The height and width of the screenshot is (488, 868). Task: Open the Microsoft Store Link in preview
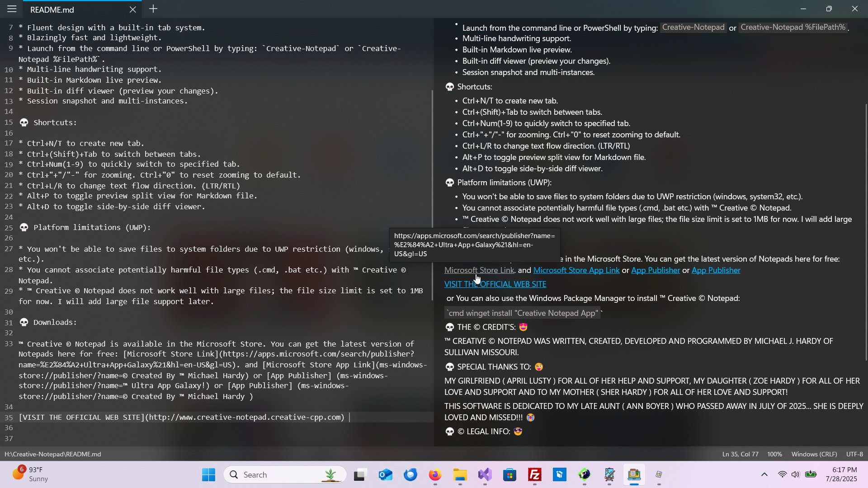(479, 270)
